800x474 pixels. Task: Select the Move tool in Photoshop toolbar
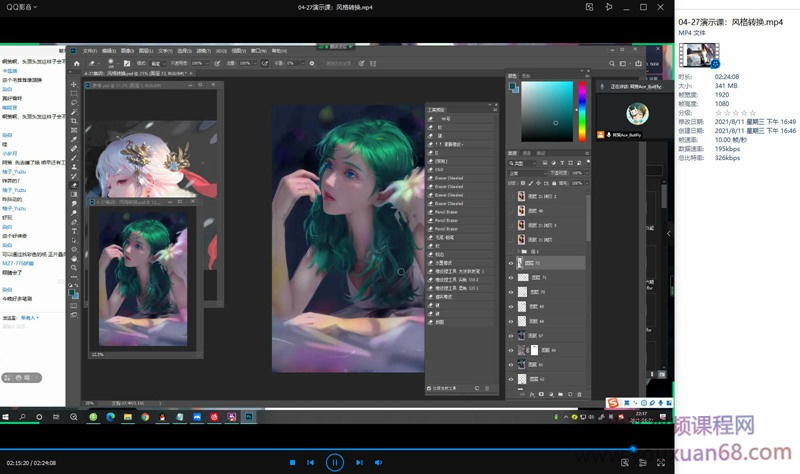click(x=74, y=85)
